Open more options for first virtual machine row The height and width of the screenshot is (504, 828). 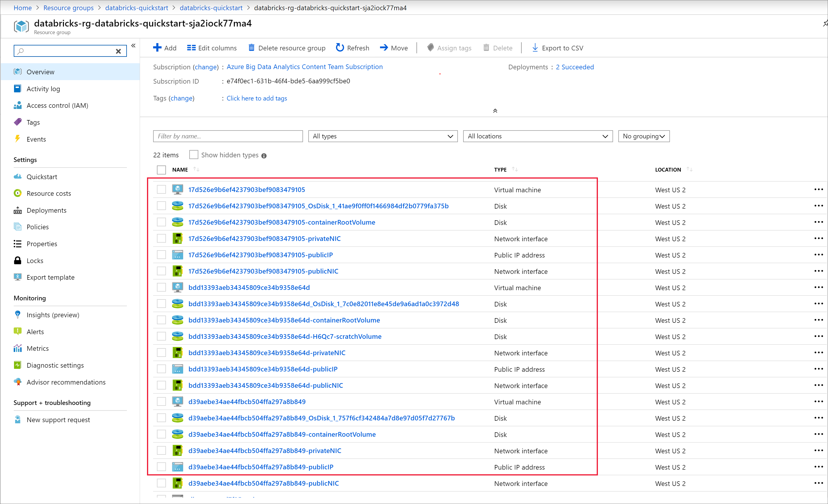pyautogui.click(x=818, y=190)
